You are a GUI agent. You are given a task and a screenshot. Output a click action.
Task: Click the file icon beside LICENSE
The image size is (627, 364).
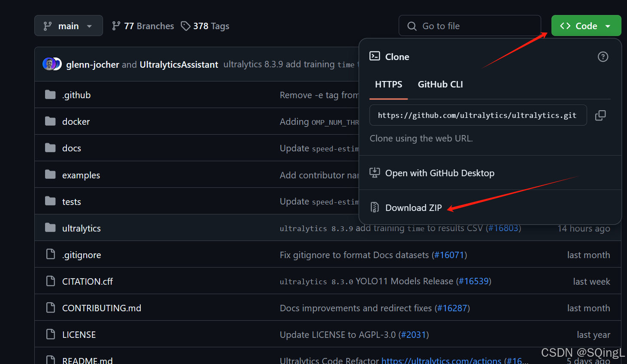tap(51, 334)
